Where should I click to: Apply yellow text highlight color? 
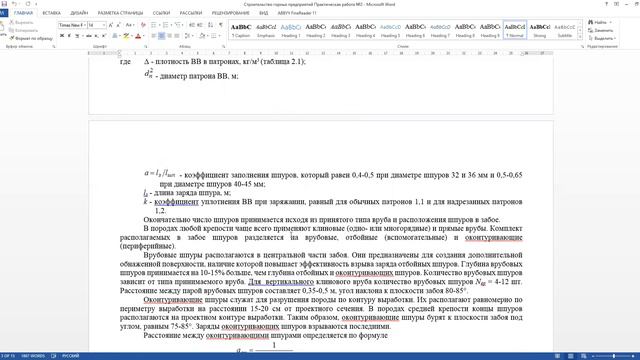[x=127, y=36]
